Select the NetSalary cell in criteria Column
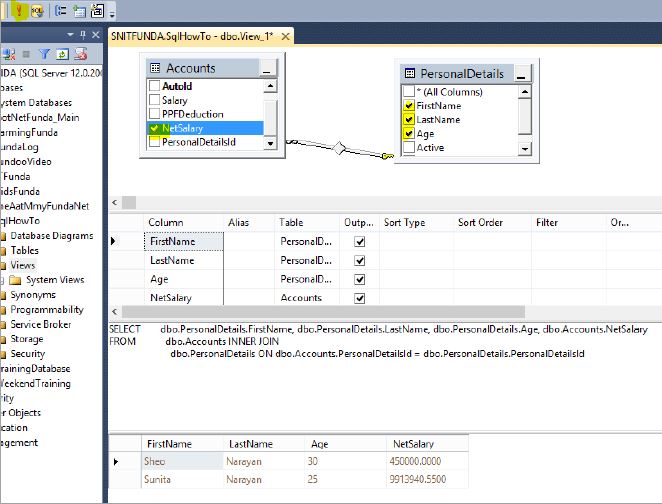 (184, 298)
